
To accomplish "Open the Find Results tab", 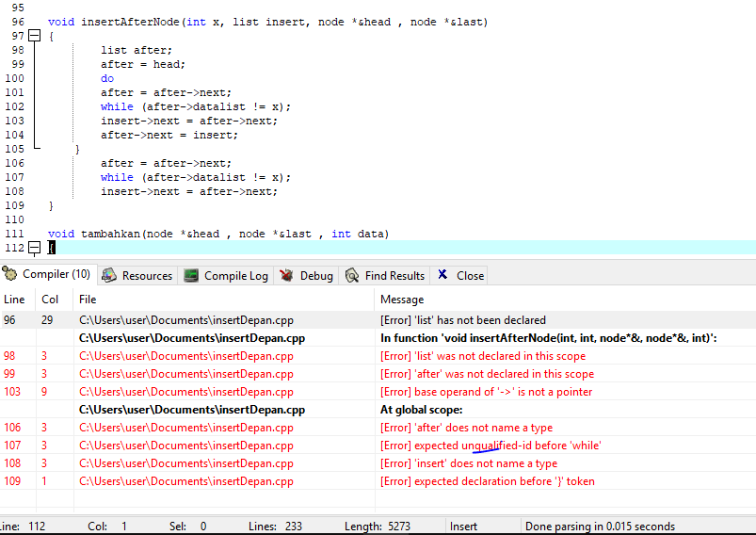I will pyautogui.click(x=385, y=275).
